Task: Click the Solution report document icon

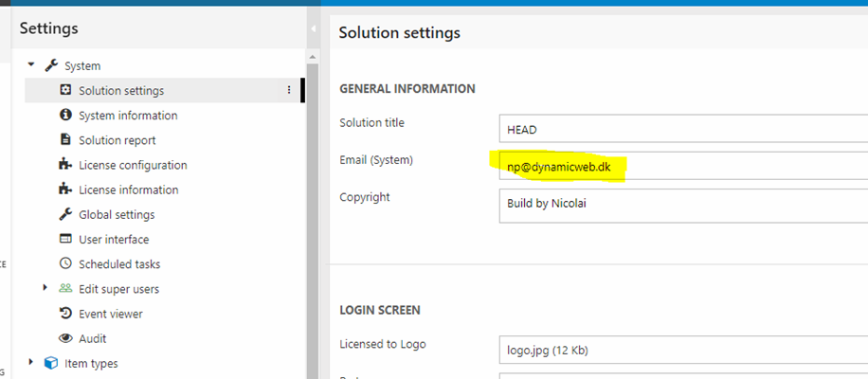Action: pos(65,140)
